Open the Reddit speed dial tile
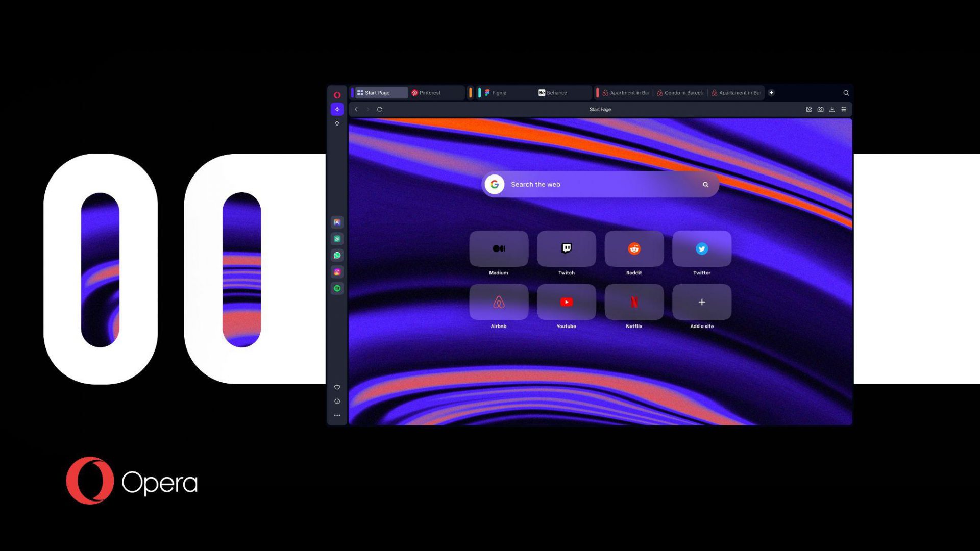This screenshot has width=980, height=551. click(634, 248)
